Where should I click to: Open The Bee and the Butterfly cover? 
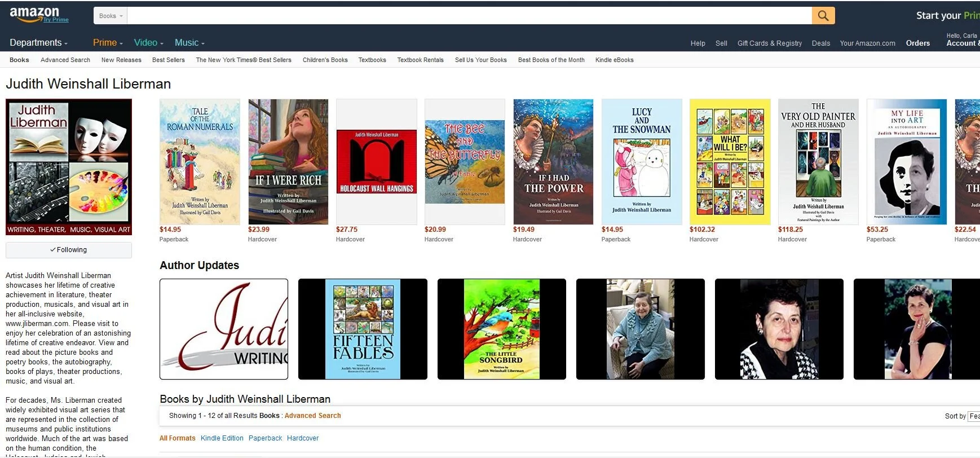pyautogui.click(x=465, y=162)
